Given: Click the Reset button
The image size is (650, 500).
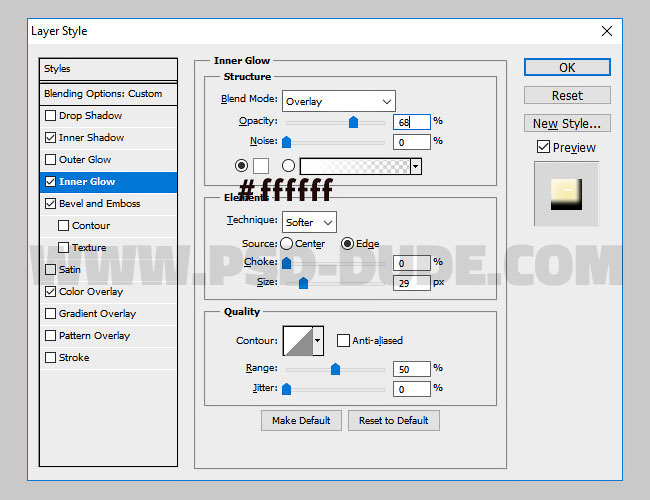Looking at the screenshot, I should click(x=567, y=95).
